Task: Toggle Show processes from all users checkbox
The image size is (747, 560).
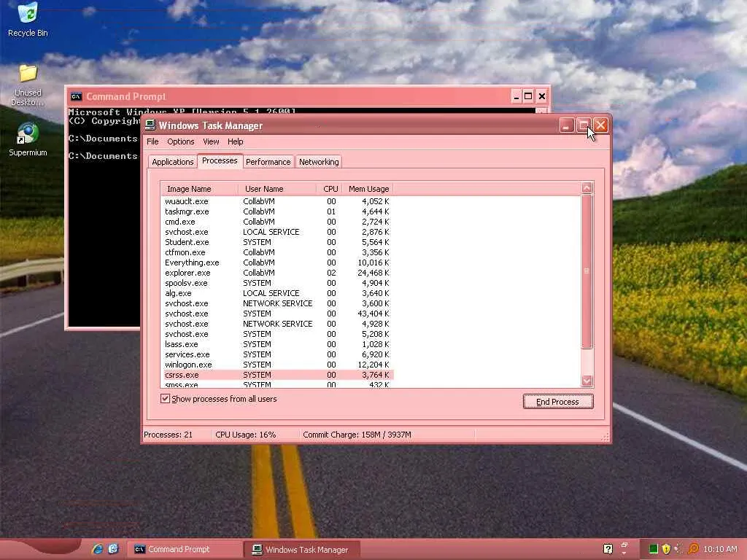Action: (166, 399)
